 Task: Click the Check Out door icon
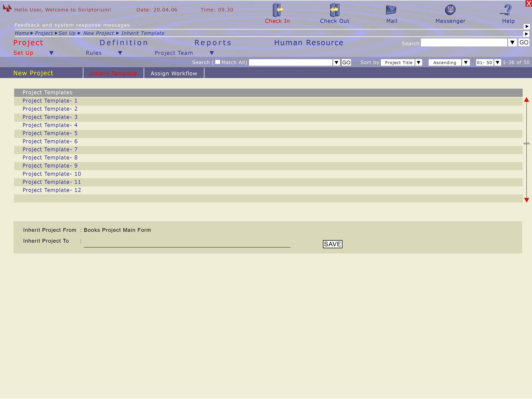(x=335, y=10)
